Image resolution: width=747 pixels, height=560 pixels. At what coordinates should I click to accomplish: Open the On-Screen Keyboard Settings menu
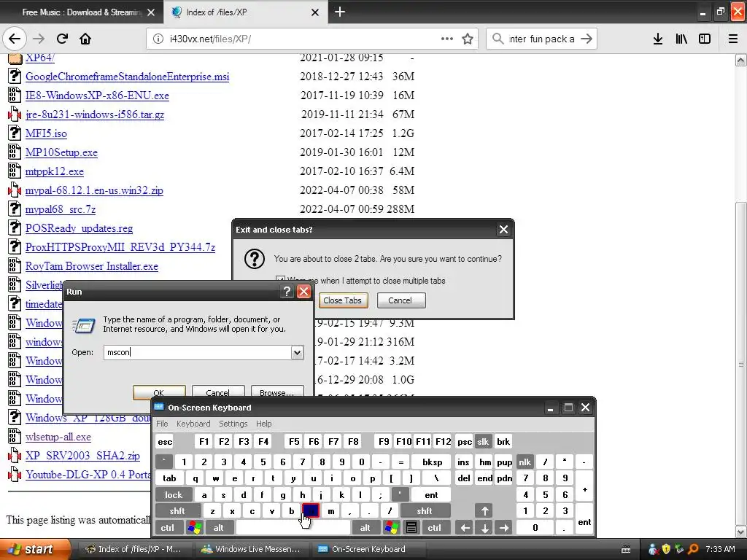[x=233, y=424]
